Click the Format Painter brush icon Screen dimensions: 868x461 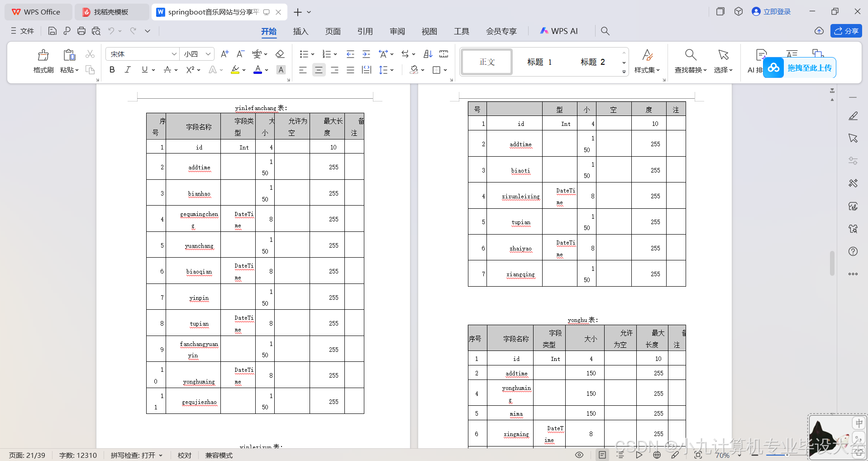click(x=43, y=55)
